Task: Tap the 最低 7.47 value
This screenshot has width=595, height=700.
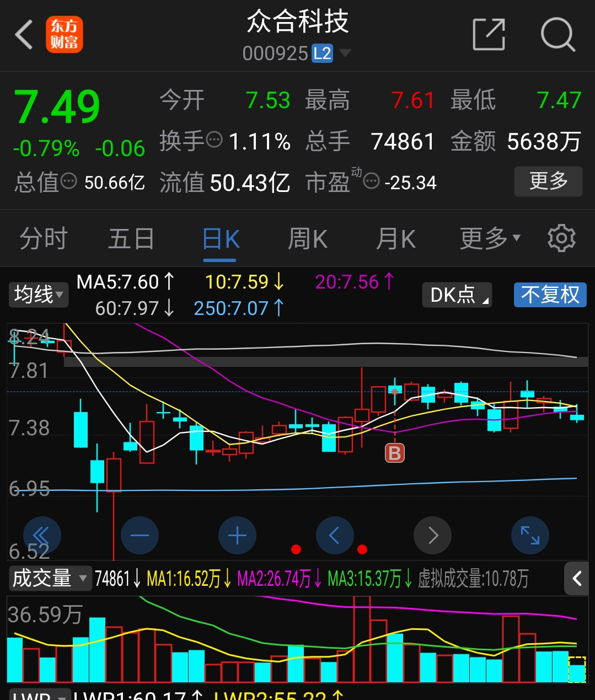Action: click(x=559, y=100)
